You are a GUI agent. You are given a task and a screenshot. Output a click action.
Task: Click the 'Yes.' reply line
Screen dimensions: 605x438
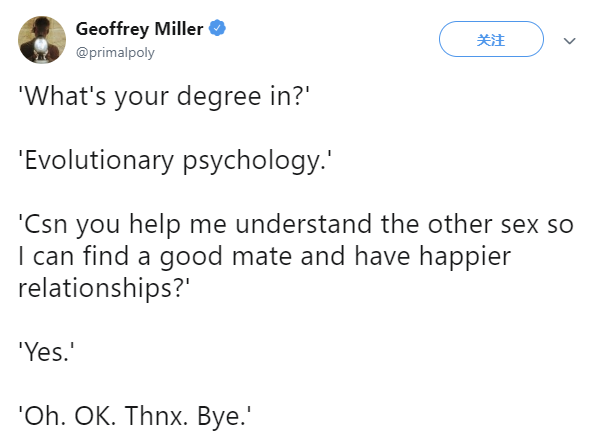point(46,352)
